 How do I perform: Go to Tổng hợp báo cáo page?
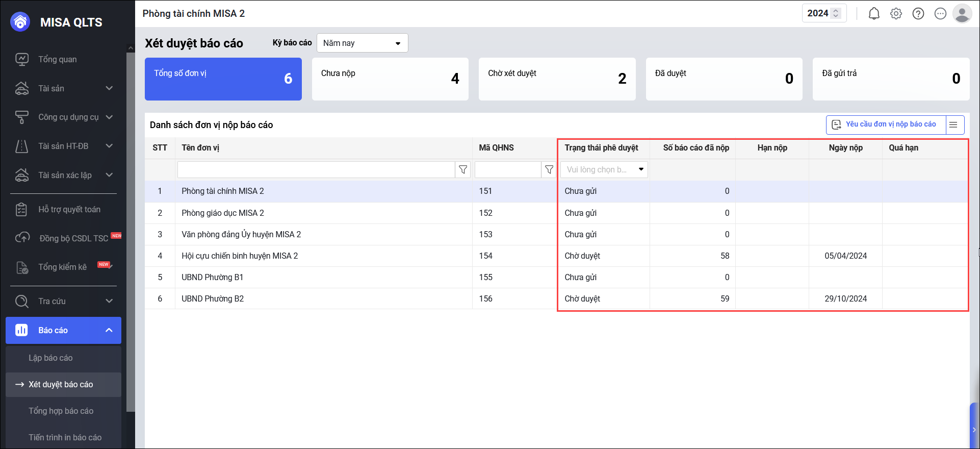[x=61, y=411]
